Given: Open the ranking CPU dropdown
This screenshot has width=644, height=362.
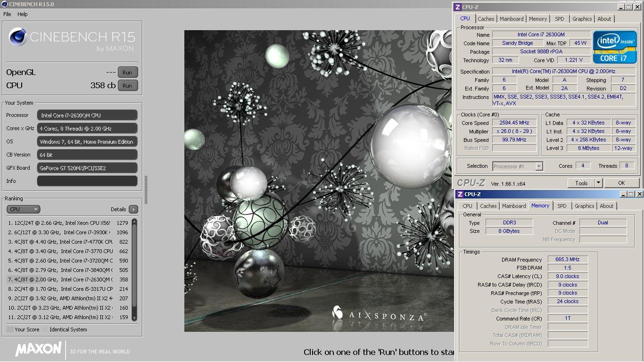Looking at the screenshot, I should point(24,209).
